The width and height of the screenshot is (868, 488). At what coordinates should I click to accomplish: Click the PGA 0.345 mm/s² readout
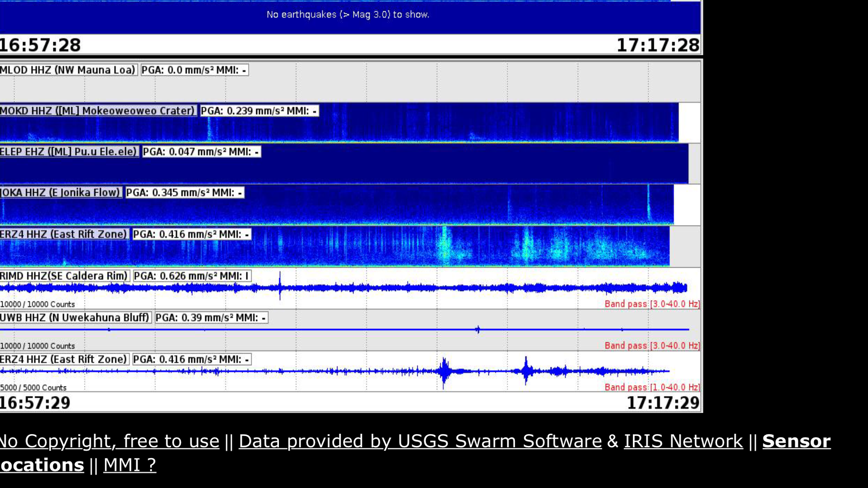tap(184, 193)
